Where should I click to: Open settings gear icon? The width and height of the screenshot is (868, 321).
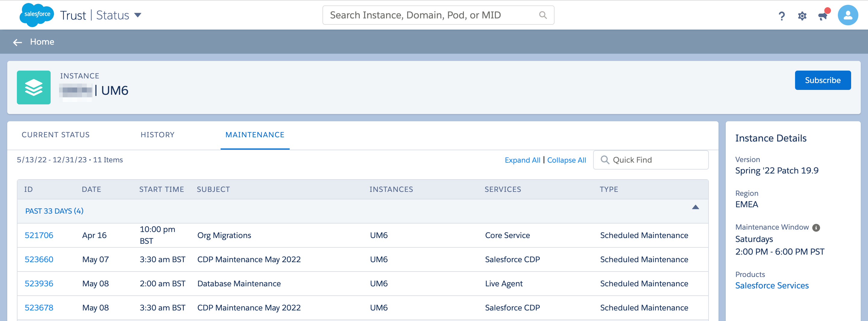click(x=802, y=16)
